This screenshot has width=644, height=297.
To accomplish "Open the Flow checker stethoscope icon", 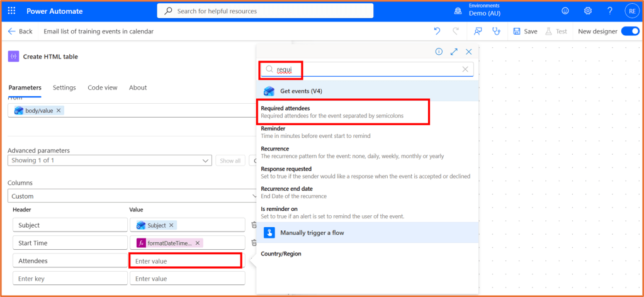I will click(x=496, y=31).
